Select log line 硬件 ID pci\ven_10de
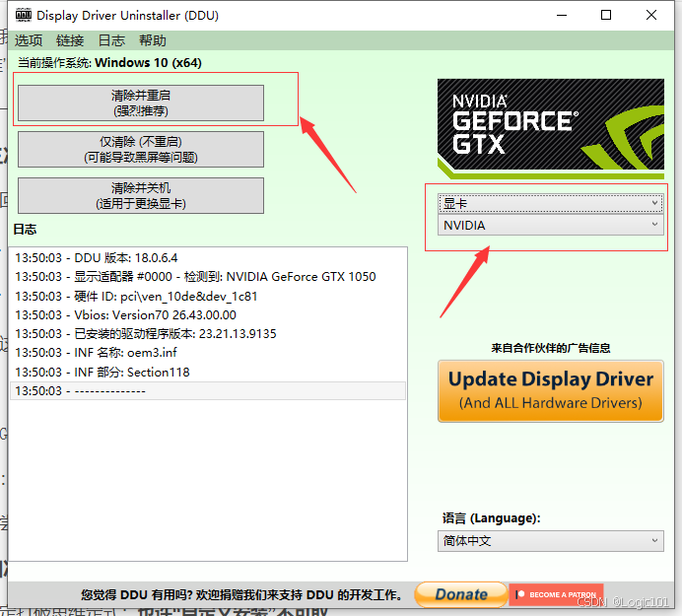The height and width of the screenshot is (616, 682). point(208,297)
